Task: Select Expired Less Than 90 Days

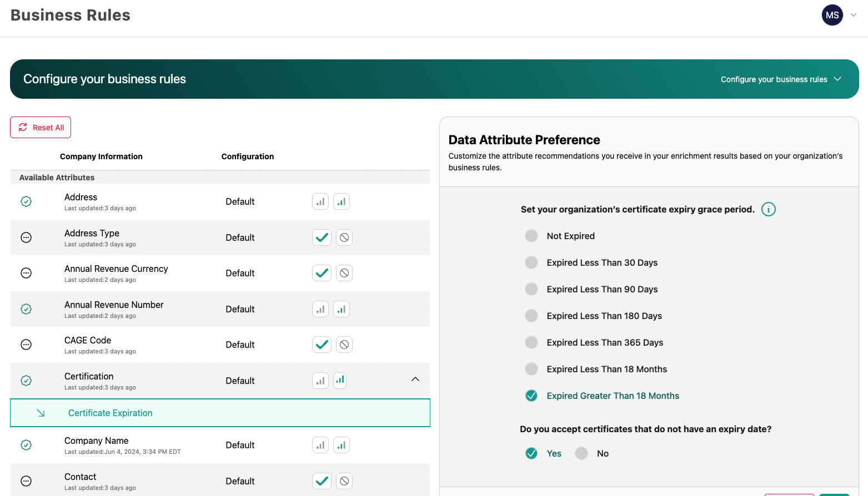Action: pyautogui.click(x=531, y=289)
